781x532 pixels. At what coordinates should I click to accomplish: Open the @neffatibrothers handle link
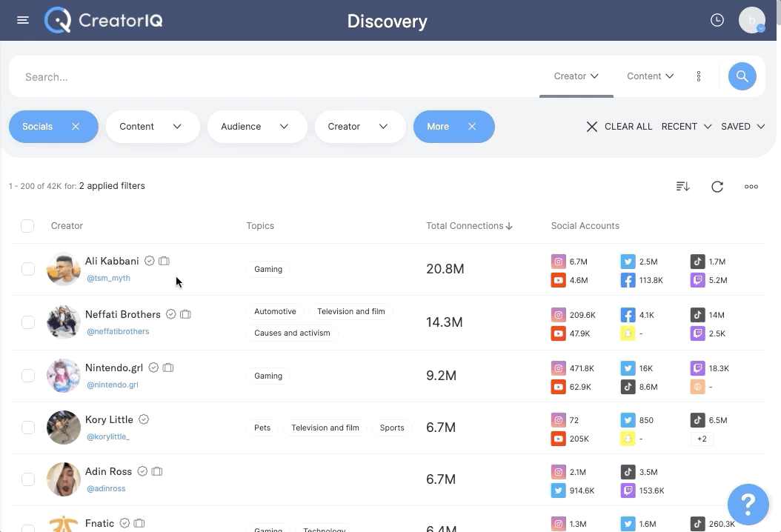118,331
